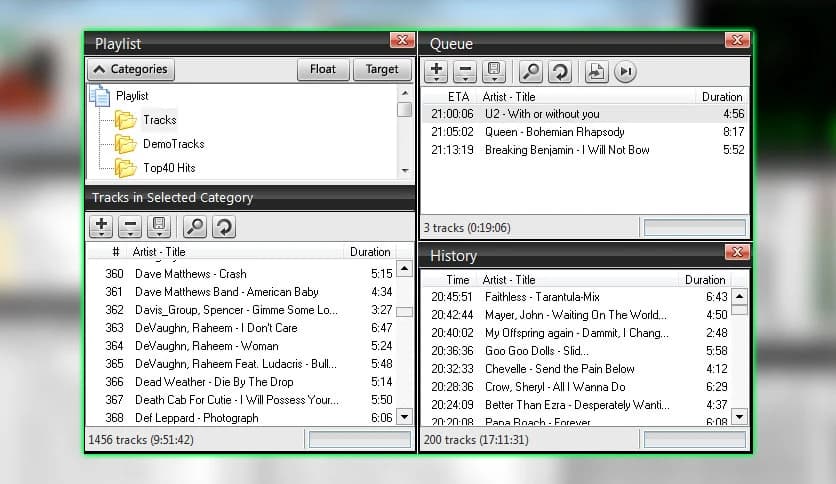The image size is (836, 484).
Task: Click the magnifier search icon in Queue
Action: [531, 71]
